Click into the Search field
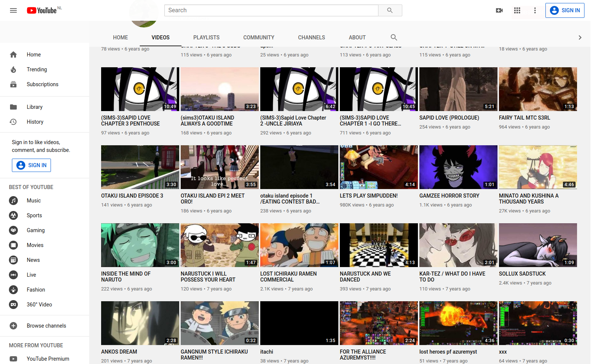596x364 pixels. coord(271,10)
